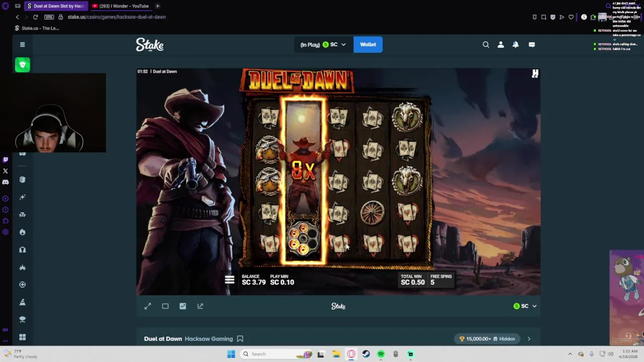Open the slots 777 sidebar category

(x=22, y=215)
